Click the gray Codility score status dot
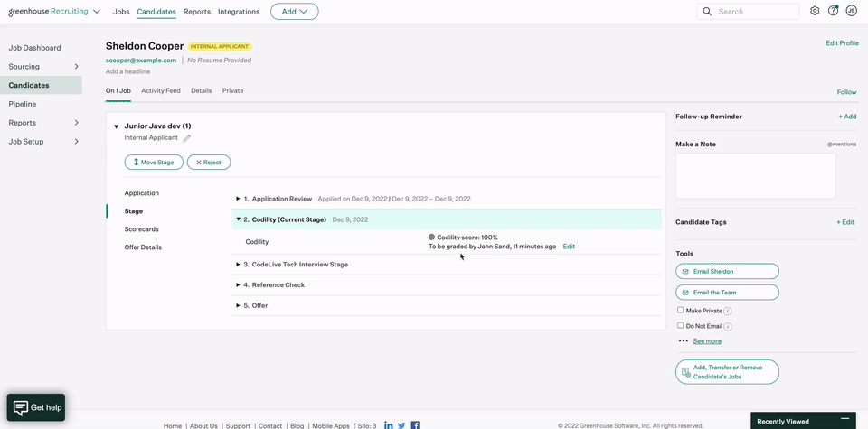Image resolution: width=868 pixels, height=429 pixels. 432,238
